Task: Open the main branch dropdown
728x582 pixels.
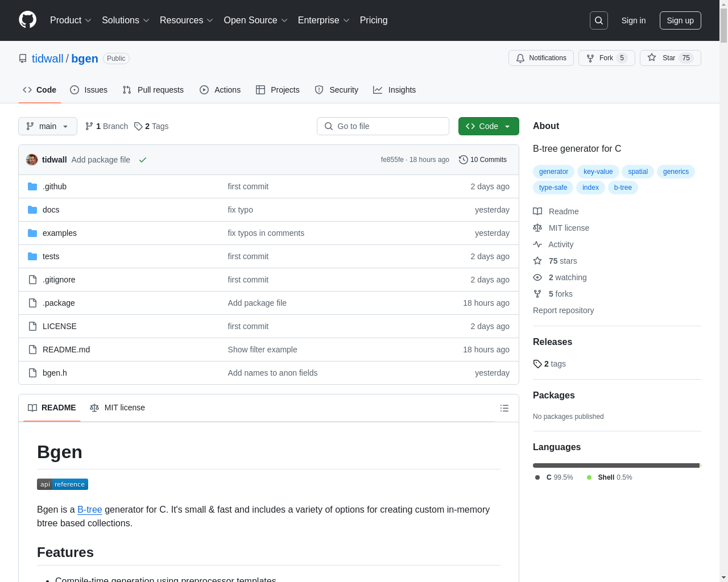Action: coord(48,126)
